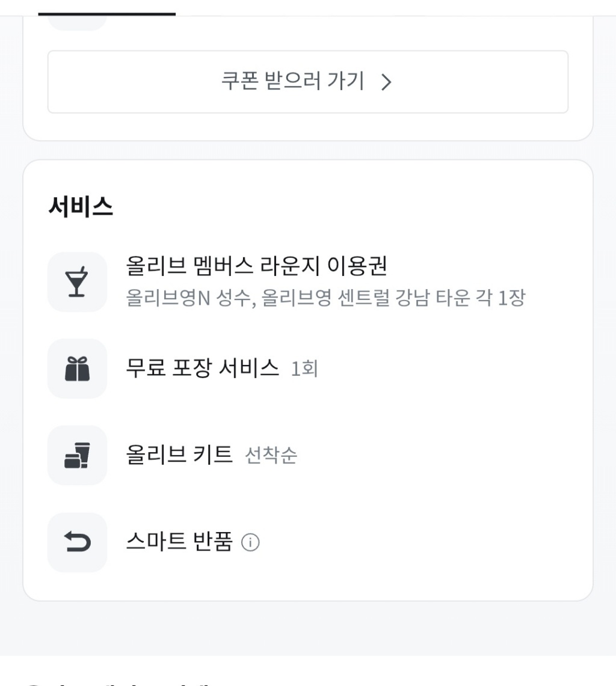Viewport: 616px width, 686px height.
Task: Open the 올리브 키트 item
Action: [179, 455]
